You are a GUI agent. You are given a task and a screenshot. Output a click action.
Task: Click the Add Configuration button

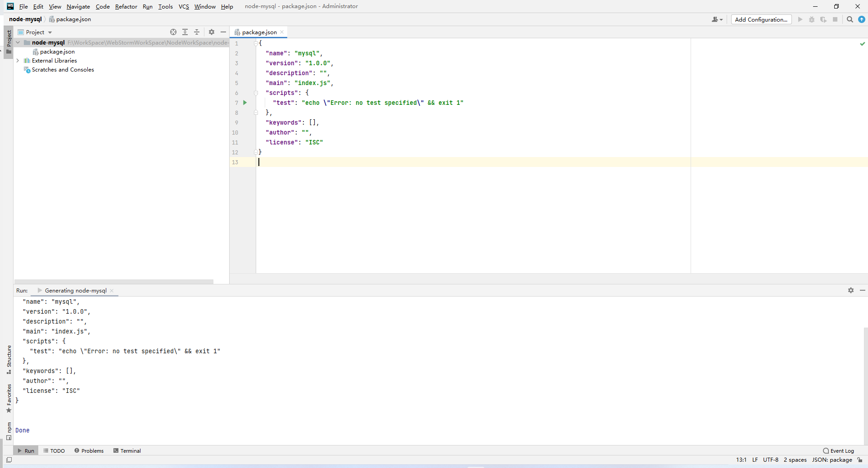(x=761, y=19)
